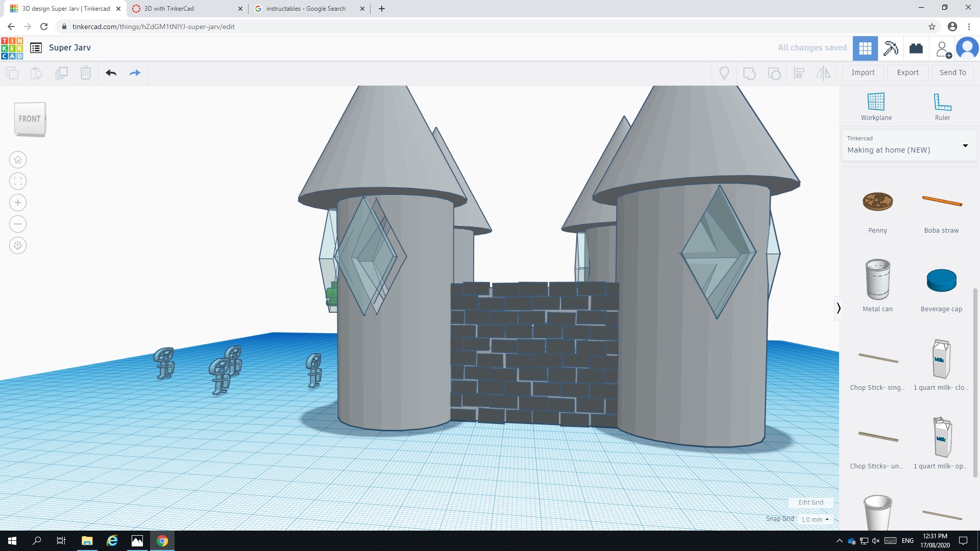Switch to the 3D with TinkerCad tab
The width and height of the screenshot is (980, 551).
(186, 9)
